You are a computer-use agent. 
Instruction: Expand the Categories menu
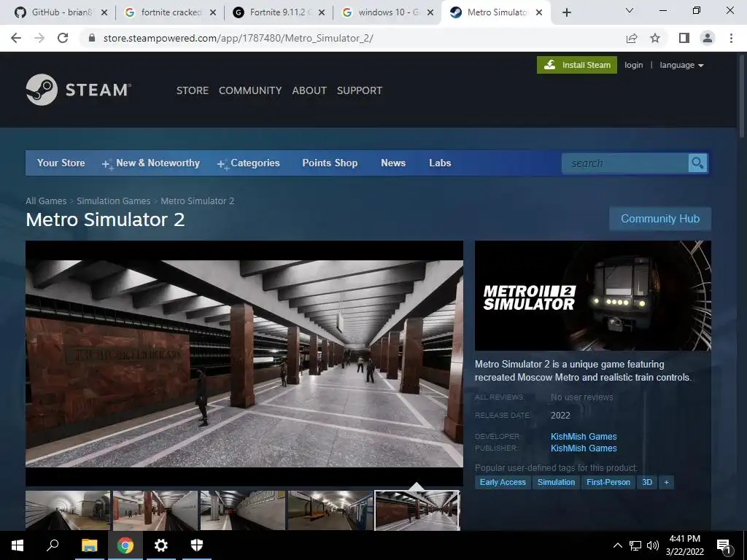tap(249, 163)
